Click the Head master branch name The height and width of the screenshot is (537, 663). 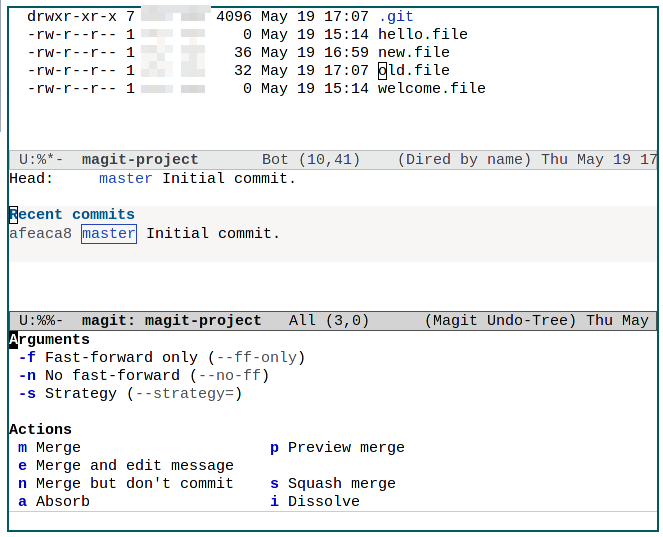pyautogui.click(x=126, y=178)
